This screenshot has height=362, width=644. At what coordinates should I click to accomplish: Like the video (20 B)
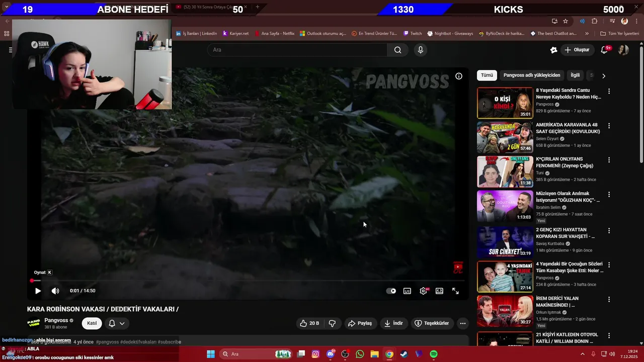[310, 323]
